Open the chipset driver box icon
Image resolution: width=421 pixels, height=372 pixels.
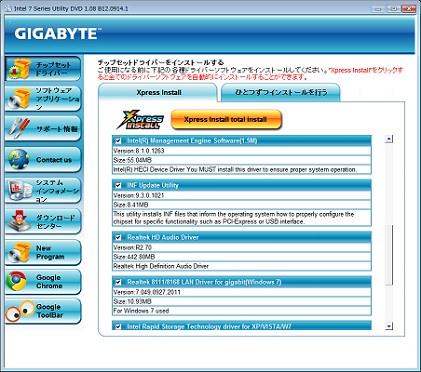[19, 69]
